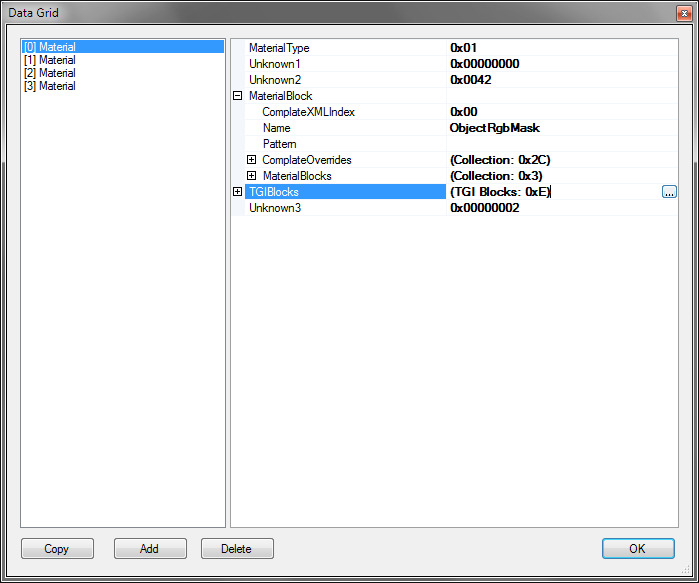Open the TGIBlocks editor ellipsis button
This screenshot has height=583, width=699.
click(x=669, y=192)
